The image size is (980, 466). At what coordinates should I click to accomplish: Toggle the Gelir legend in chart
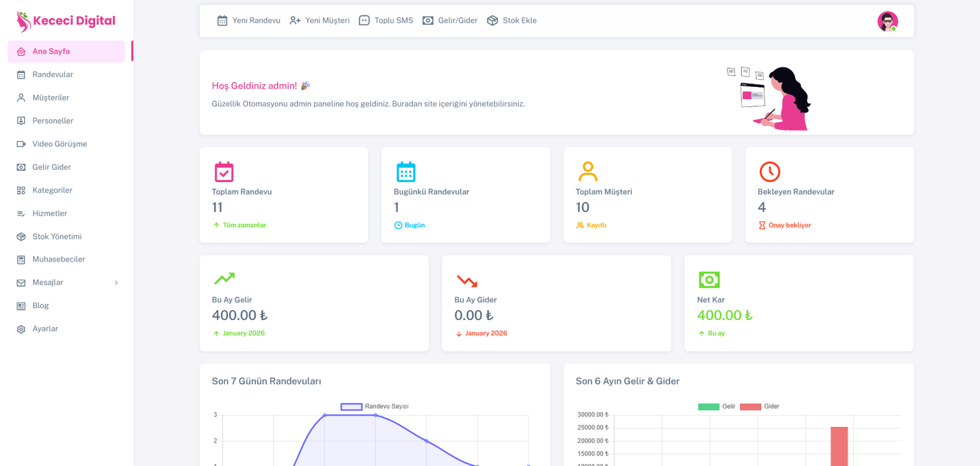pyautogui.click(x=709, y=407)
